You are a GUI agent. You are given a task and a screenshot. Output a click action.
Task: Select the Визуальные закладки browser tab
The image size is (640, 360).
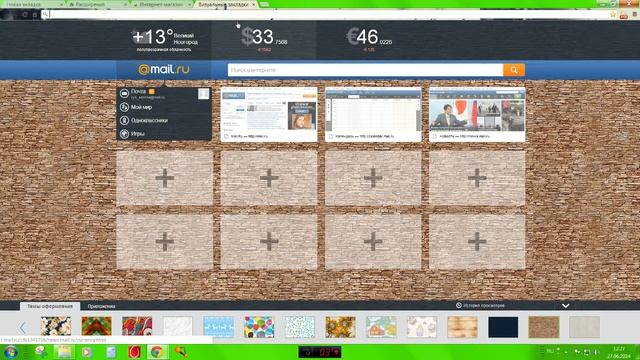[x=225, y=4]
